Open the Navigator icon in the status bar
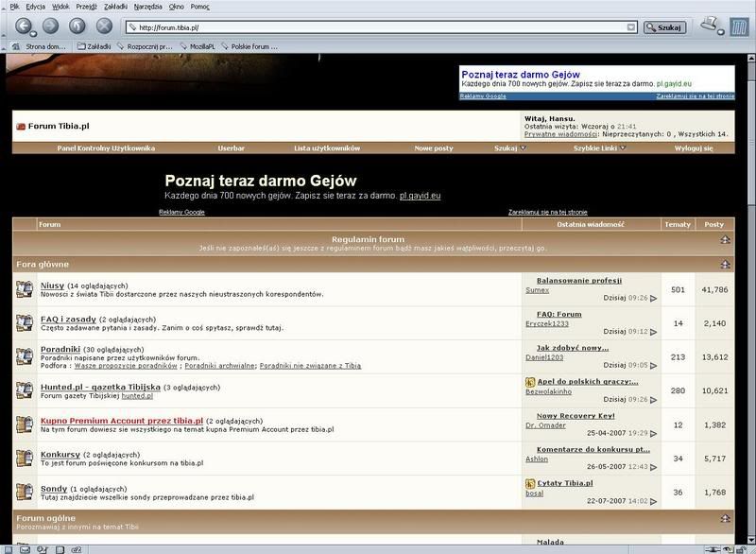756x554 pixels. click(9, 549)
